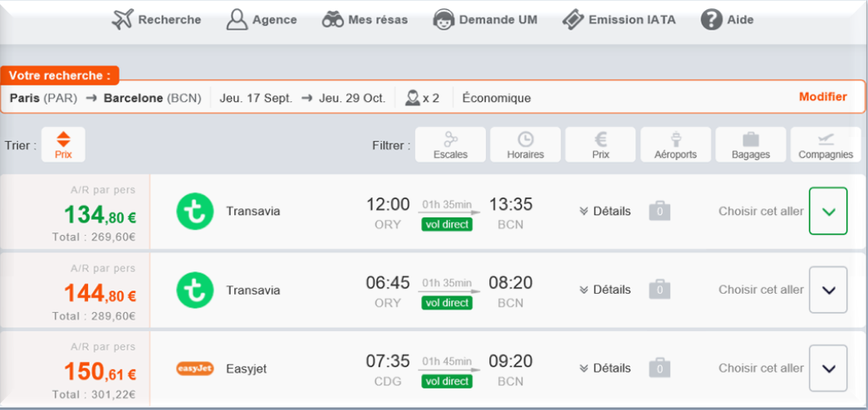
Task: Open the Prix euro filter
Action: (601, 144)
